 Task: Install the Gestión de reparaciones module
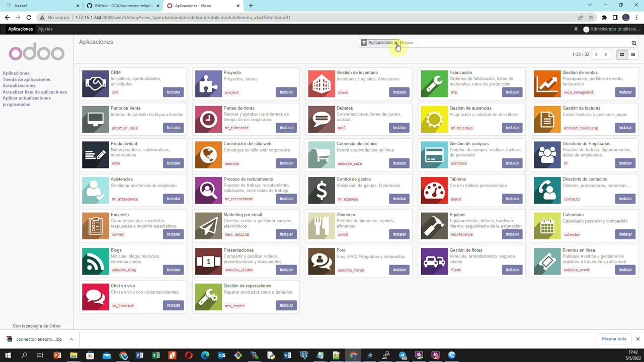point(286,305)
